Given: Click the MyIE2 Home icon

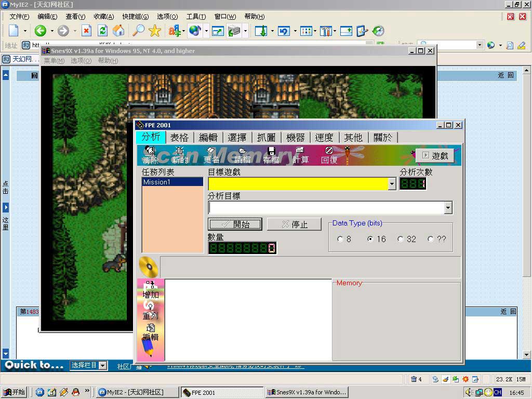Looking at the screenshot, I should coord(118,31).
